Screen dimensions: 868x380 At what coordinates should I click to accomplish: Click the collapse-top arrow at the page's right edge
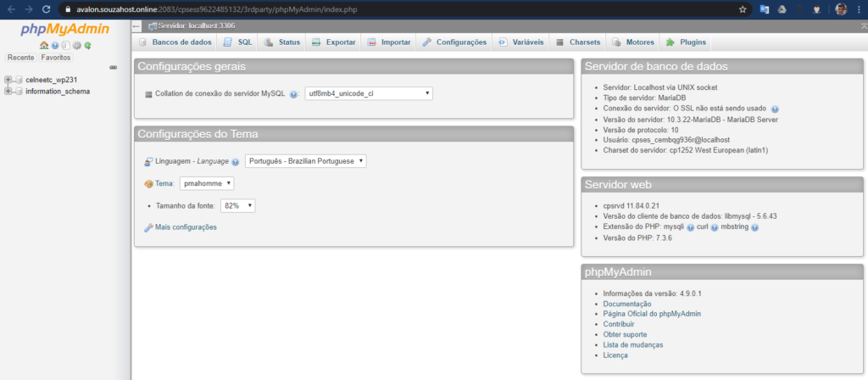coord(863,26)
